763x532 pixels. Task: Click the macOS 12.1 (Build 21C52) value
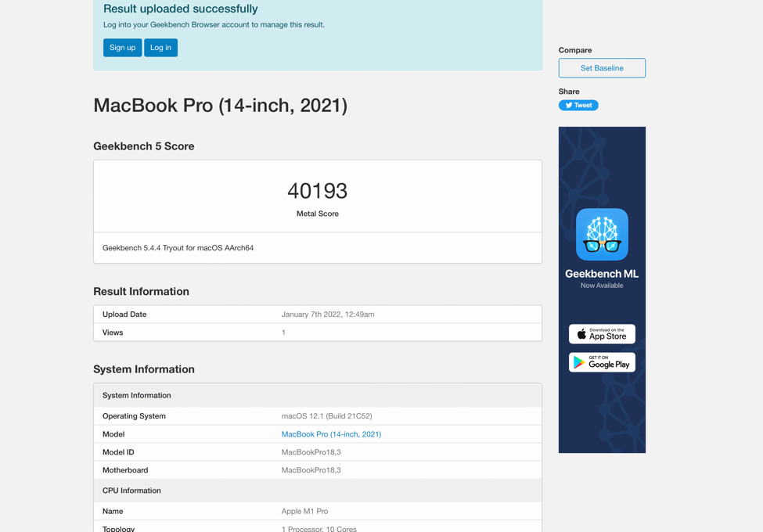(326, 416)
